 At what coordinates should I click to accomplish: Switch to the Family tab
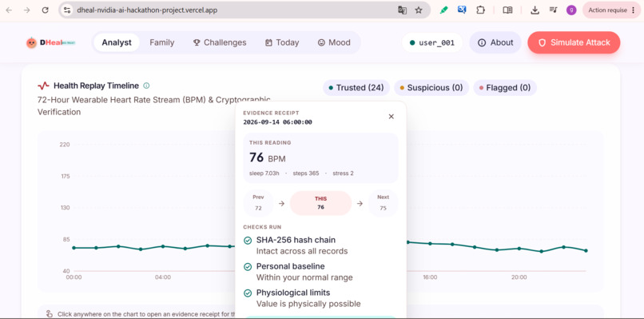tap(162, 42)
